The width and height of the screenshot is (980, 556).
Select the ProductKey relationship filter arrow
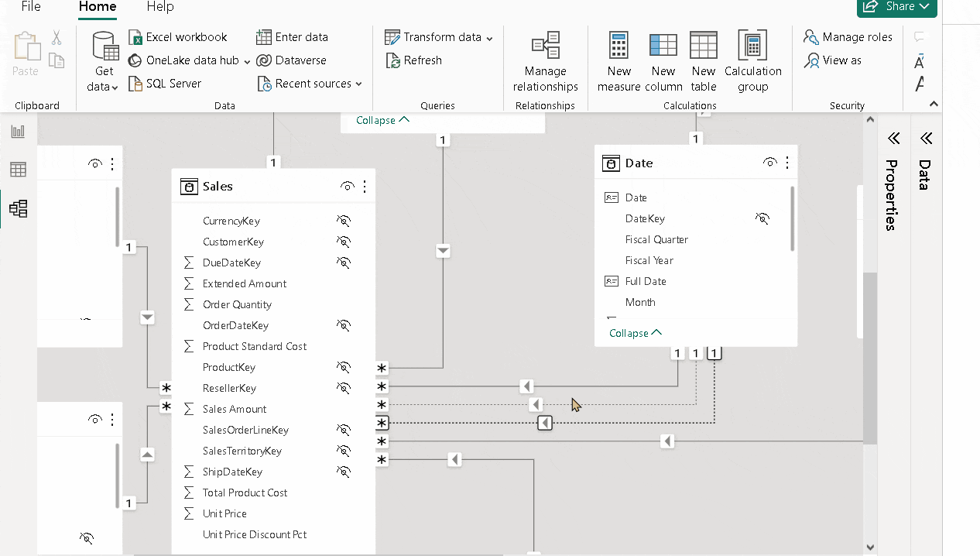pyautogui.click(x=443, y=251)
